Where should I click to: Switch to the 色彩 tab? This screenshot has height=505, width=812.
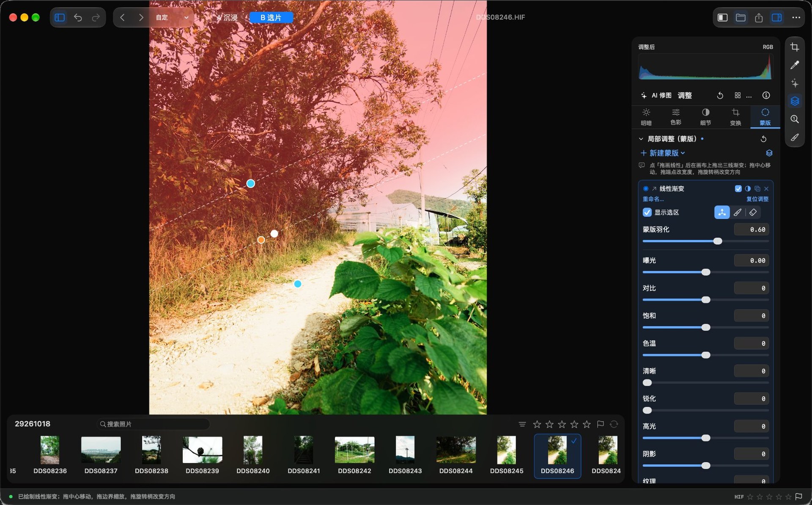[676, 116]
